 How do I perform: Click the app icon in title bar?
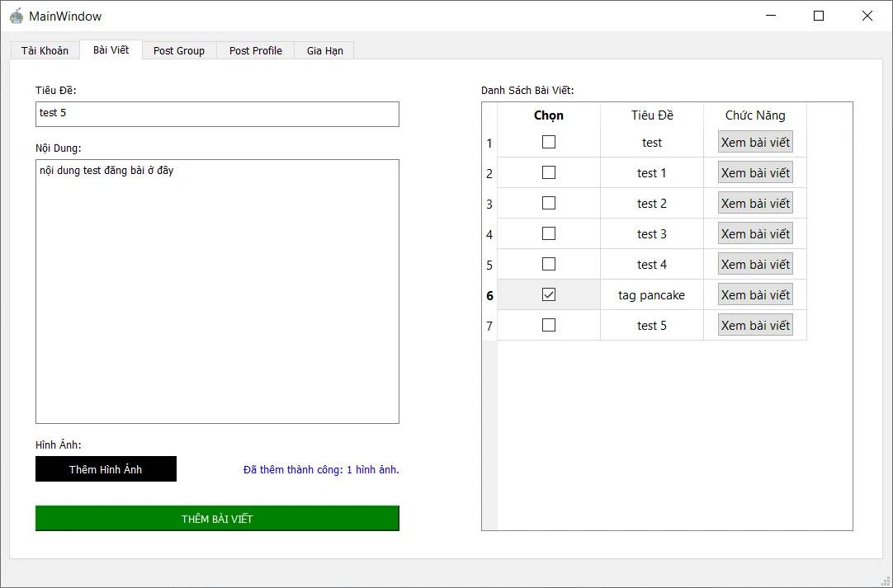point(17,16)
